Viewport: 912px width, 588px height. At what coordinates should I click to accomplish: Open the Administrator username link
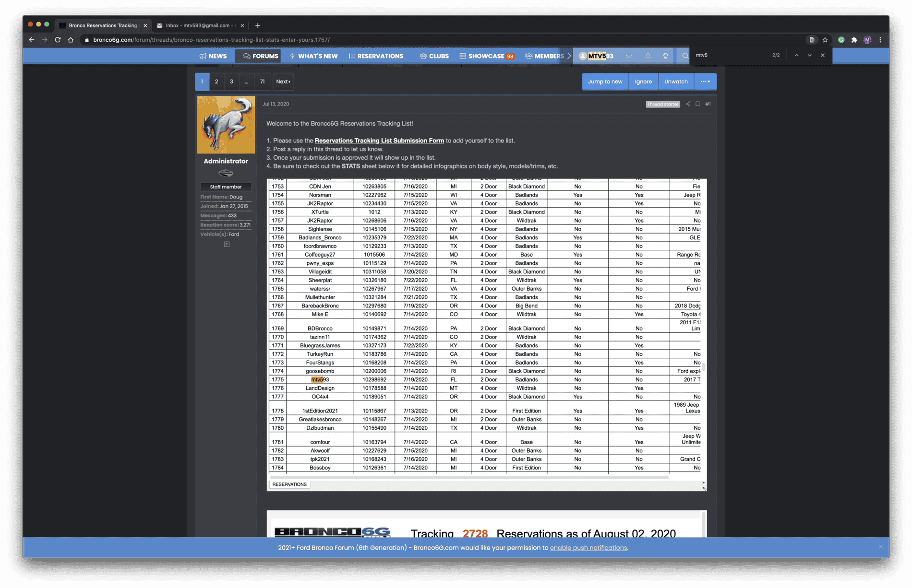tap(226, 161)
